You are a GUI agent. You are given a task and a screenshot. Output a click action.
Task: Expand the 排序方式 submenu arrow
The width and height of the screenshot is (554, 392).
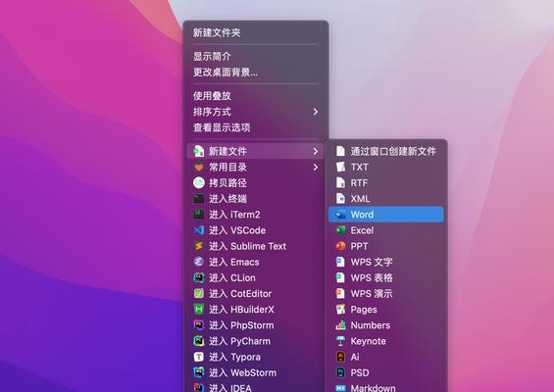[x=316, y=112]
